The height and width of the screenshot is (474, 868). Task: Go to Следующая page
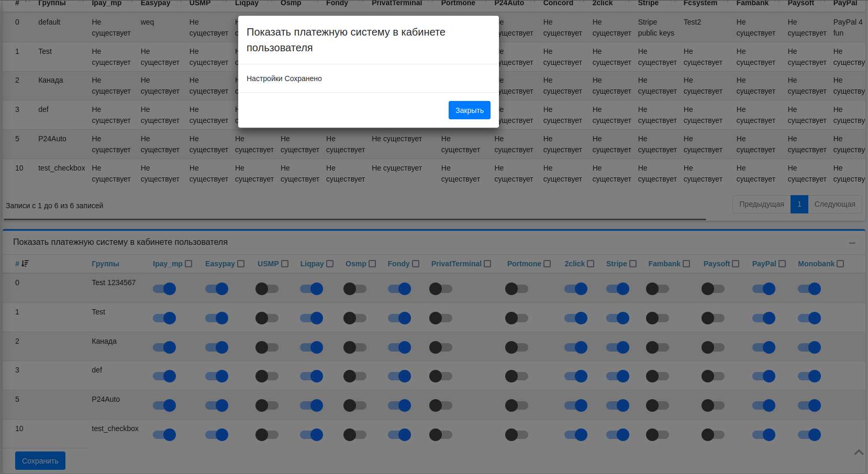(834, 204)
